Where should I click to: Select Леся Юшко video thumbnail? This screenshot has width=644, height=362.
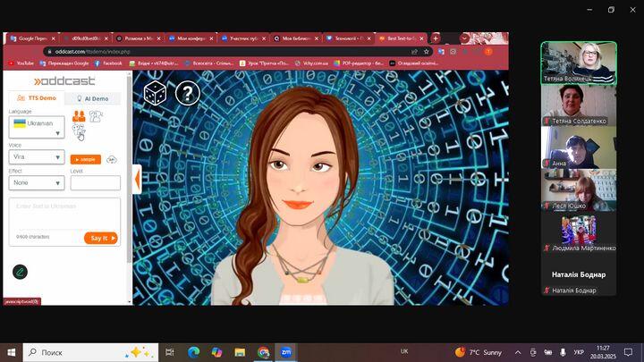579,189
